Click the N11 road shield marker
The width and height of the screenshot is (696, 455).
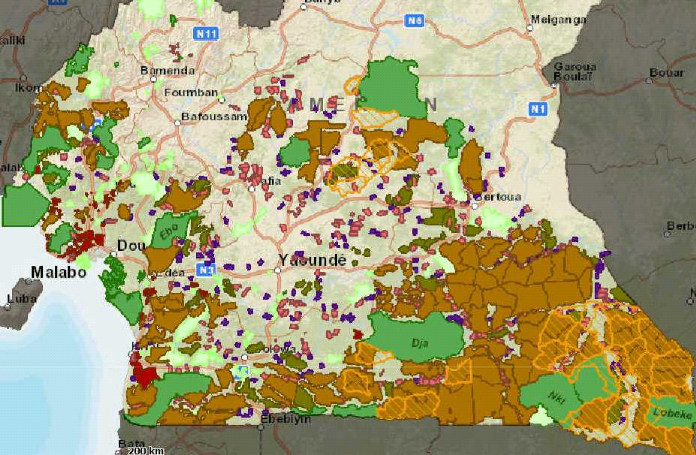click(x=207, y=35)
